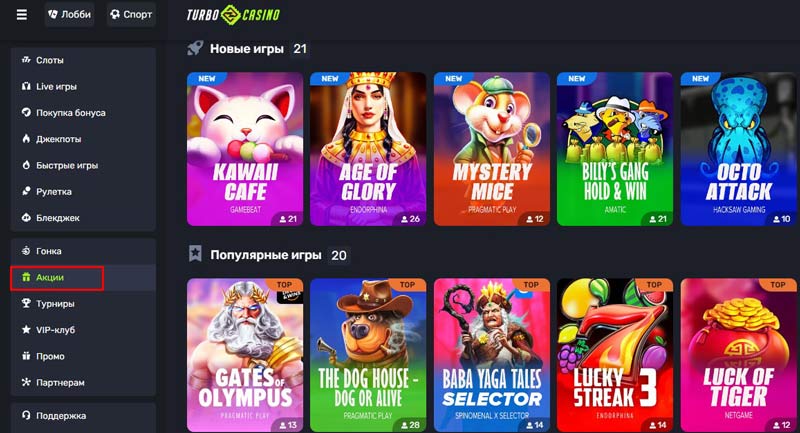Click the headset icon next to Поддержка
This screenshot has height=433, width=800.
(x=26, y=415)
